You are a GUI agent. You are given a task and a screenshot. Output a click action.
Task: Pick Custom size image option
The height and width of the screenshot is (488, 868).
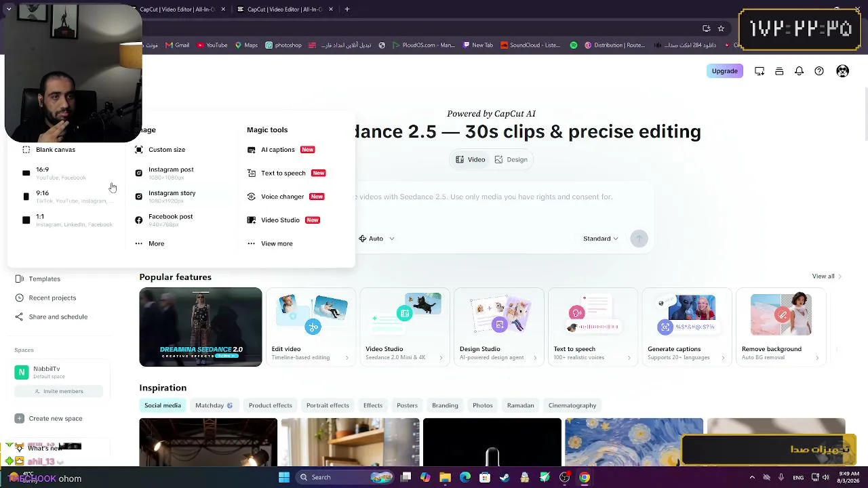(x=160, y=150)
